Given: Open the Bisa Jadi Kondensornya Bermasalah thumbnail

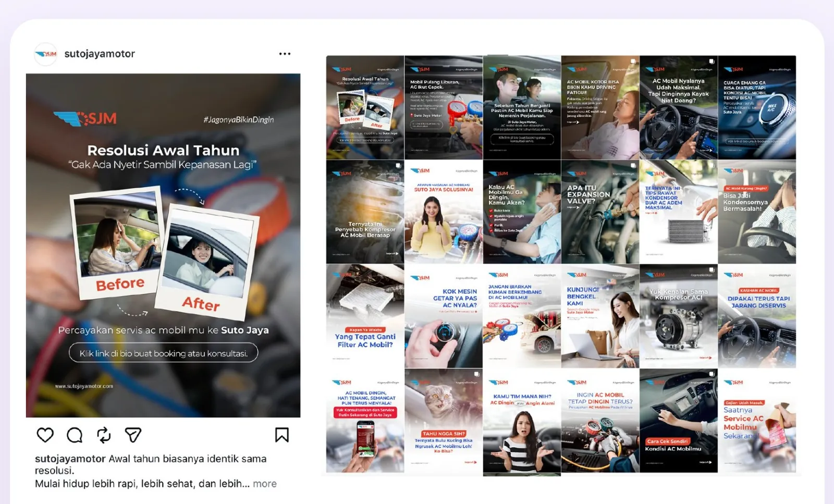Looking at the screenshot, I should (x=757, y=212).
